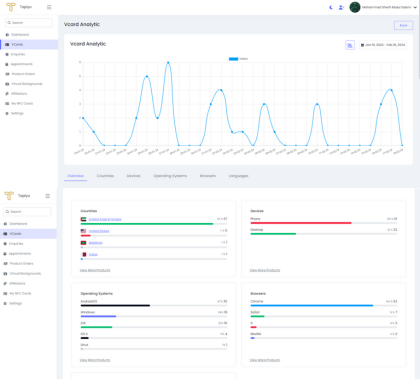
Task: Click the lower duplicated Taplyn logo
Action: point(9,196)
